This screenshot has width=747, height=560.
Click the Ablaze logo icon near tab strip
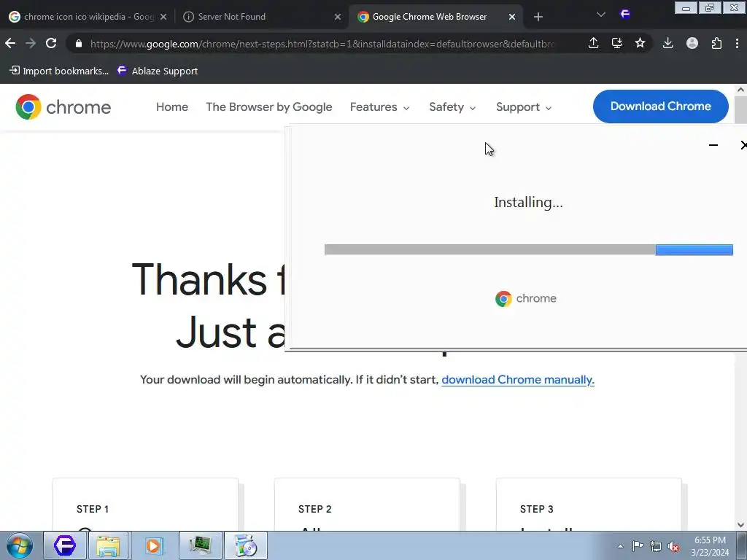tap(625, 15)
